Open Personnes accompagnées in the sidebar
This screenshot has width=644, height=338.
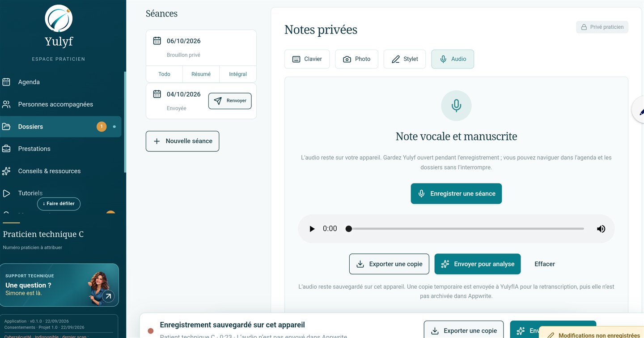61,104
